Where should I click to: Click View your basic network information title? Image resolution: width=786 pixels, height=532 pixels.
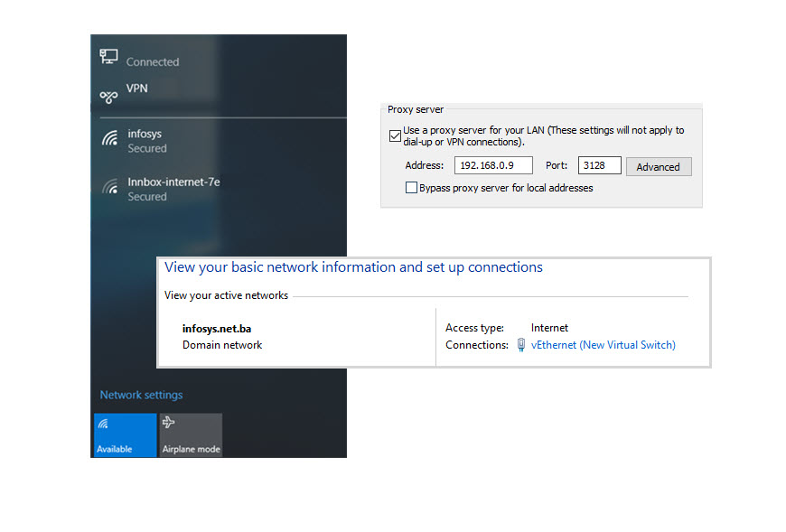point(353,267)
